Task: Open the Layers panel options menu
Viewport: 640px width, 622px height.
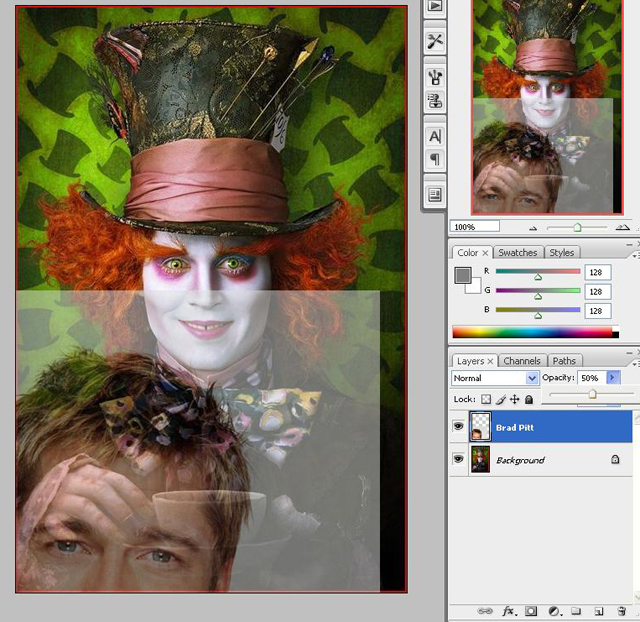Action: click(x=636, y=364)
